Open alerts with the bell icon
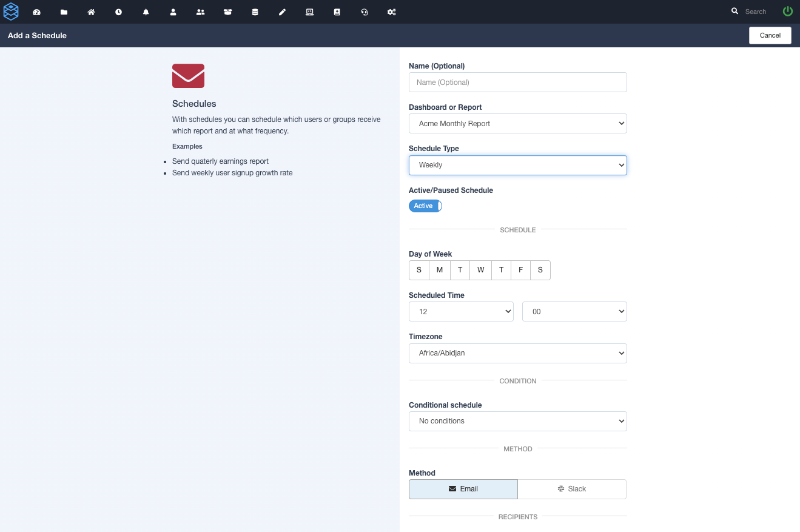 click(146, 12)
